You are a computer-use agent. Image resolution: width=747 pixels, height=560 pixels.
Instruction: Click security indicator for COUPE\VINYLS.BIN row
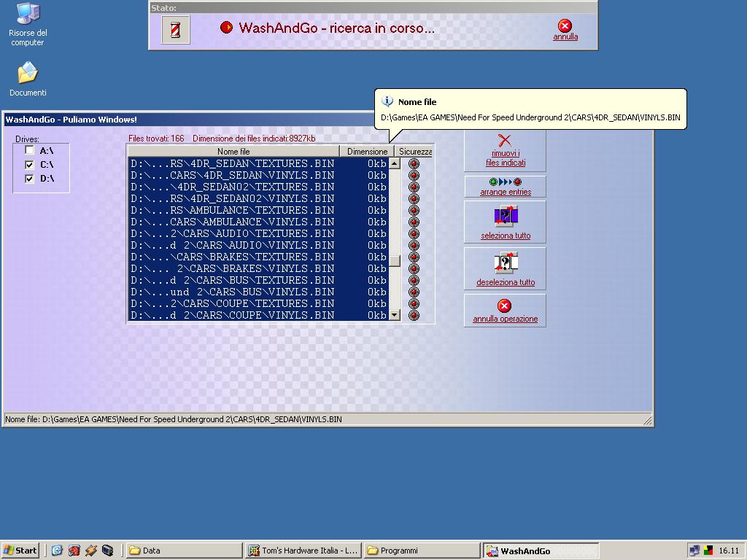click(x=414, y=315)
